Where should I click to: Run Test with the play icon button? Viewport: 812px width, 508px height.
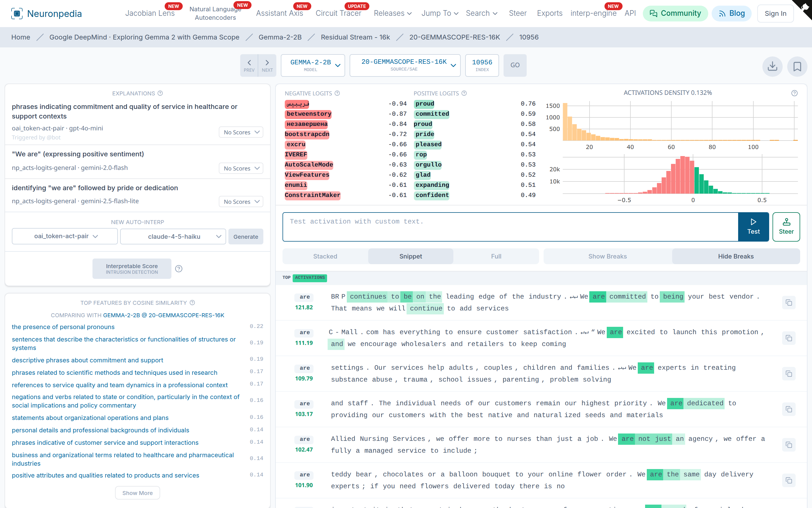pos(753,227)
